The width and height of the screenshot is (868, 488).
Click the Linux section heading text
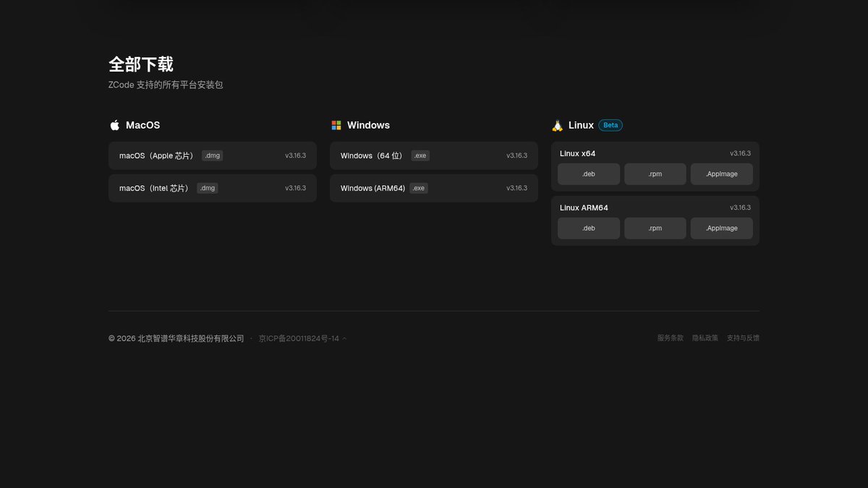coord(581,125)
